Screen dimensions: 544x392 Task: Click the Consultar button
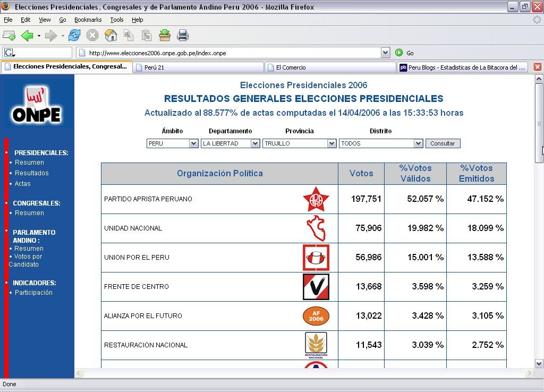point(443,143)
